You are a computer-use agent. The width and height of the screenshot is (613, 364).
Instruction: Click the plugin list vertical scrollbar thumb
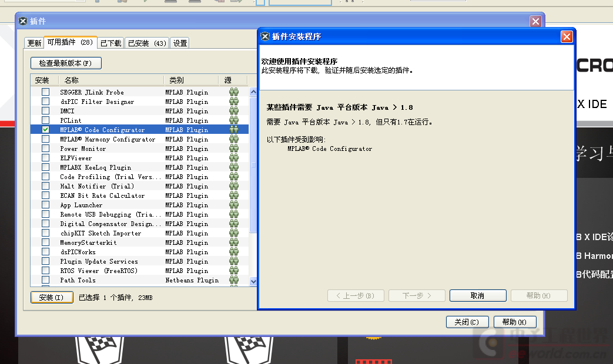[253, 164]
